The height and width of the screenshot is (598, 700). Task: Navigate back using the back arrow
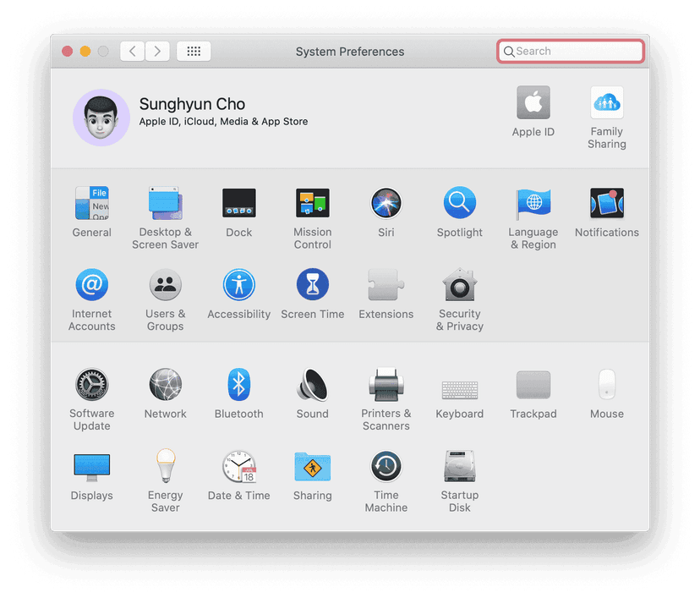point(132,51)
